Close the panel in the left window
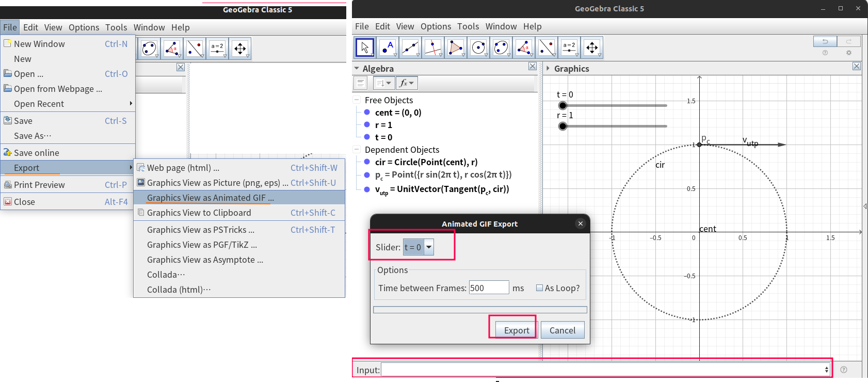Screen dimensions: 868x382 click(181, 67)
